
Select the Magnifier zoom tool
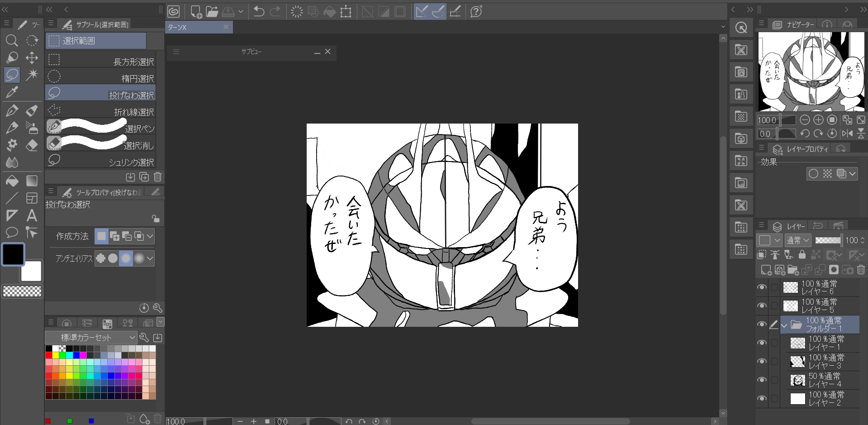[12, 41]
